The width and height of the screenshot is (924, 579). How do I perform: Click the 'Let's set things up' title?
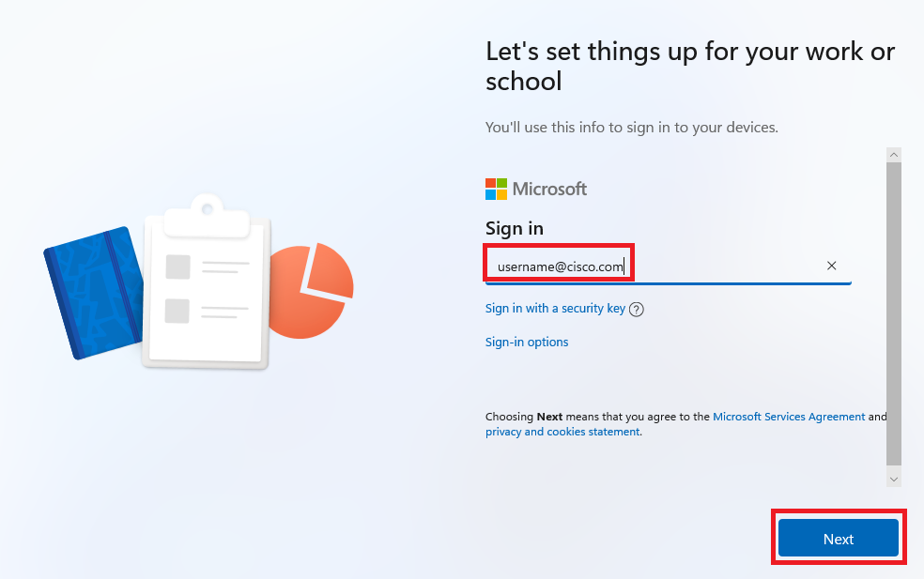(690, 66)
